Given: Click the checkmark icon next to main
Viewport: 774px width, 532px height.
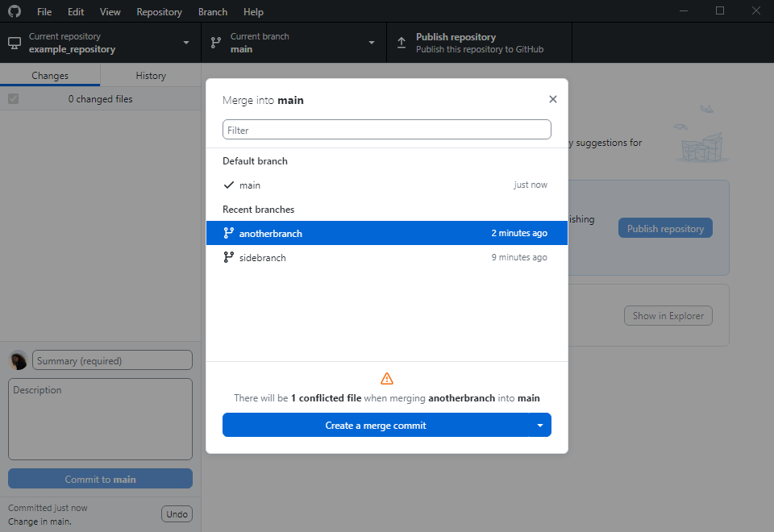Looking at the screenshot, I should coord(228,185).
